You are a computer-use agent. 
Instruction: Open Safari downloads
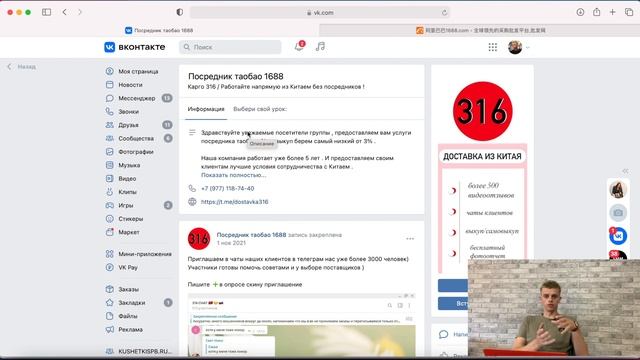[x=580, y=12]
